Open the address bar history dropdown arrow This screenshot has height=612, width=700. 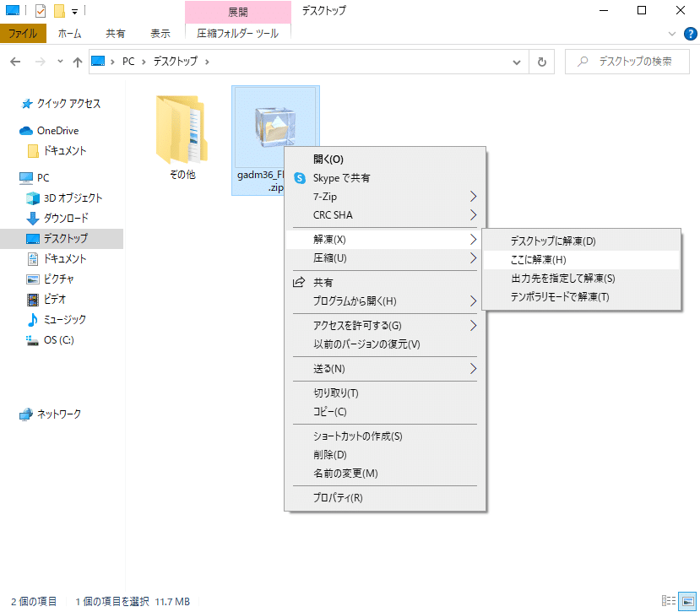pos(517,61)
